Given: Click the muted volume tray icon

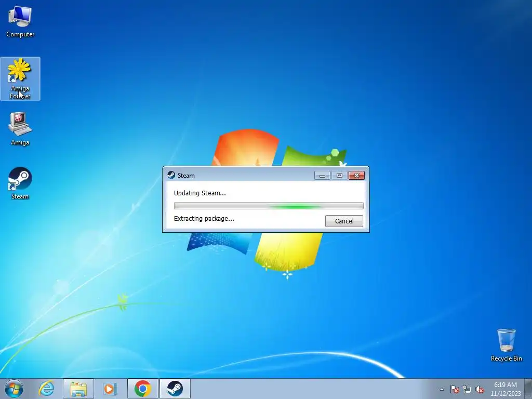Looking at the screenshot, I should 480,389.
